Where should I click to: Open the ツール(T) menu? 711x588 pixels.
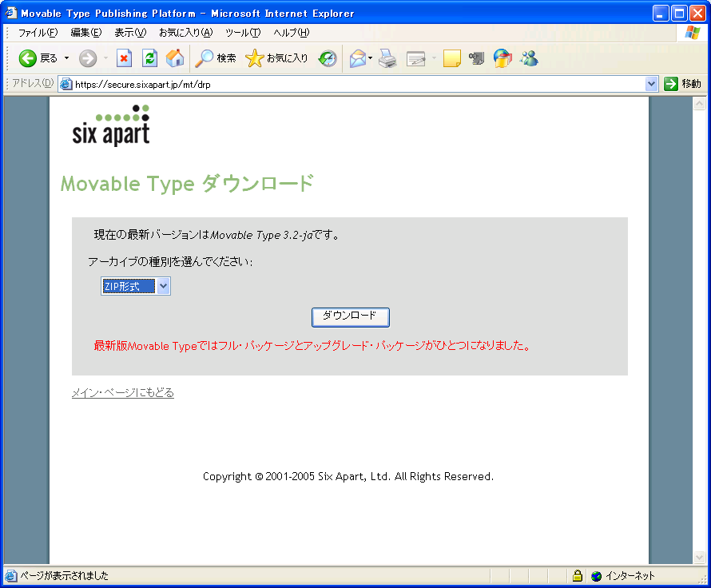tap(243, 33)
